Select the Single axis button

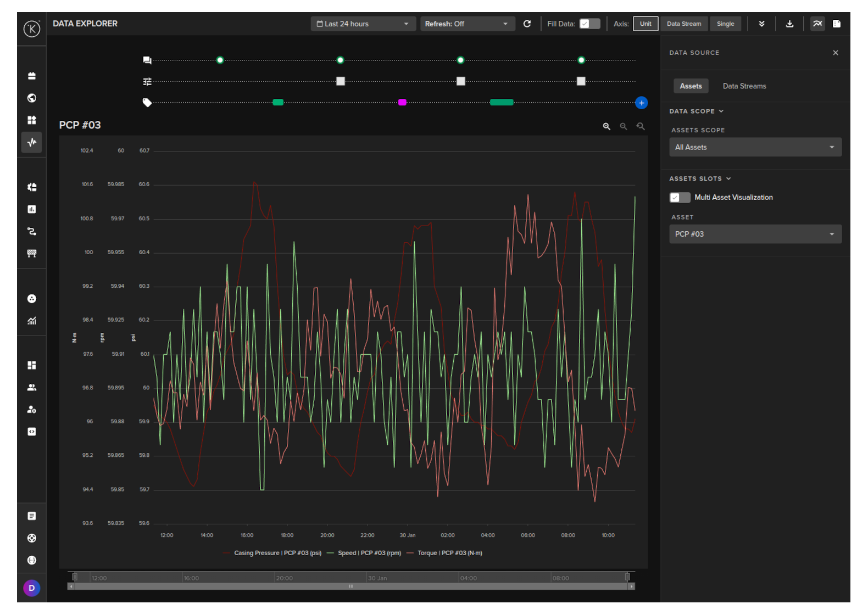pyautogui.click(x=725, y=24)
